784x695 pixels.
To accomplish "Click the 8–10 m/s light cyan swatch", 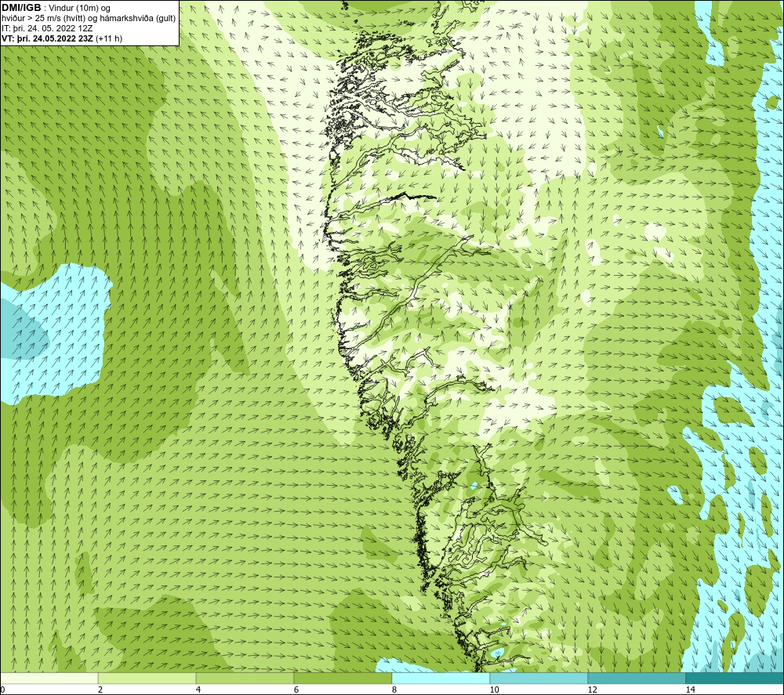I will 441,678.
